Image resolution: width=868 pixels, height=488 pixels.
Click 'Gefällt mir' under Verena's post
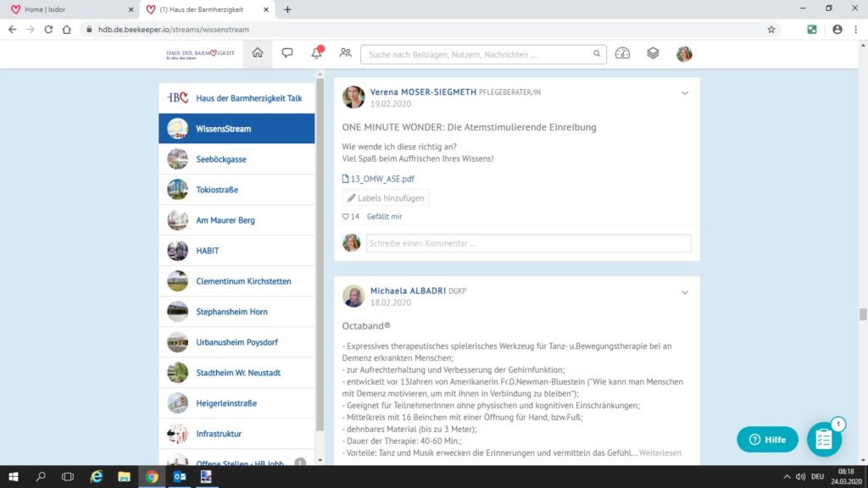pos(384,217)
